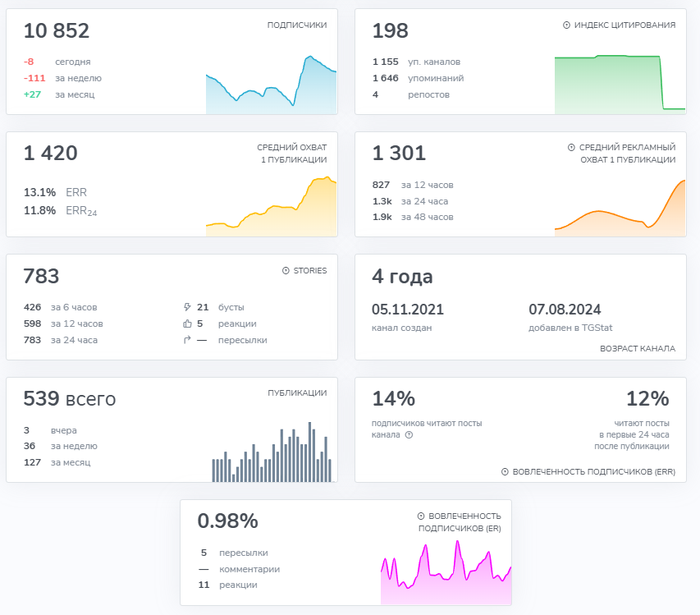Click the '1 155 уп. каналов' row
The width and height of the screenshot is (700, 615).
tap(416, 62)
